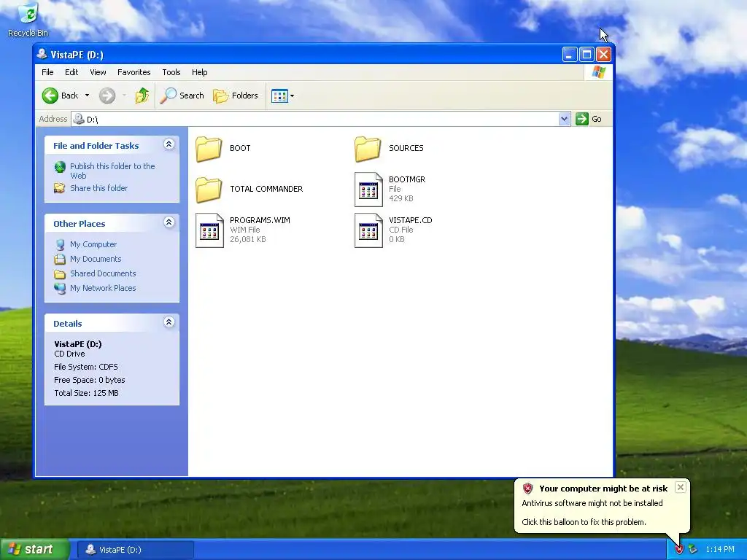Open the Edit menu
747x560 pixels.
click(x=71, y=72)
